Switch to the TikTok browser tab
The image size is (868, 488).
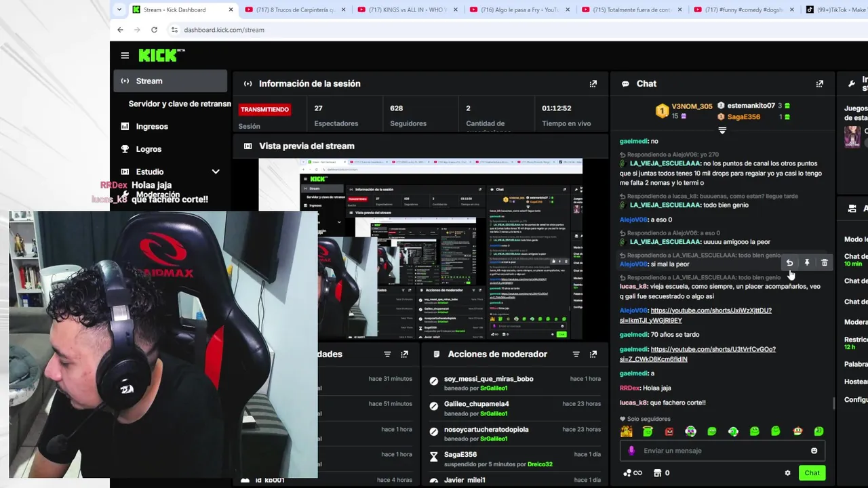[836, 9]
